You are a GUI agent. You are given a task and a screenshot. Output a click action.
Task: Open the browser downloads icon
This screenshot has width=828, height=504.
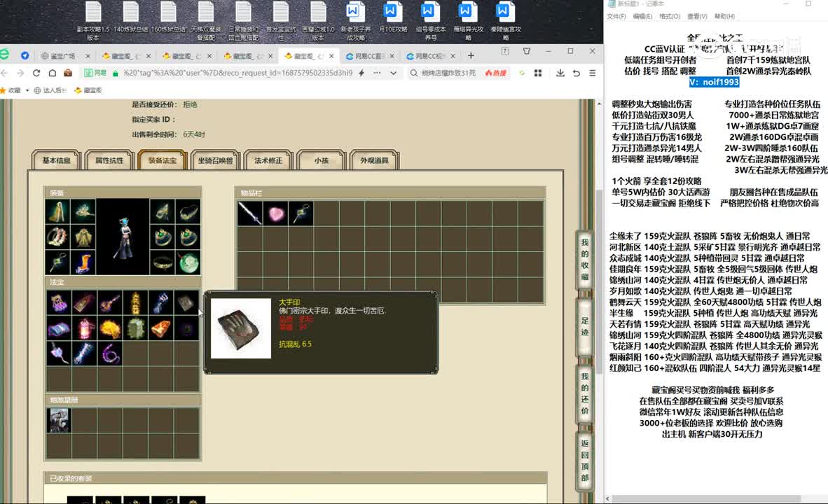point(560,73)
